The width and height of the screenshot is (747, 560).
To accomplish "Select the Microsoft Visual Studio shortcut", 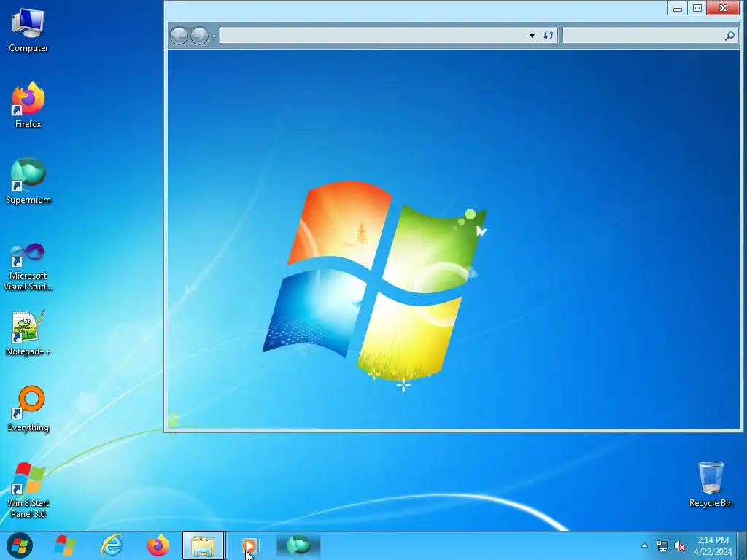I will [x=28, y=267].
